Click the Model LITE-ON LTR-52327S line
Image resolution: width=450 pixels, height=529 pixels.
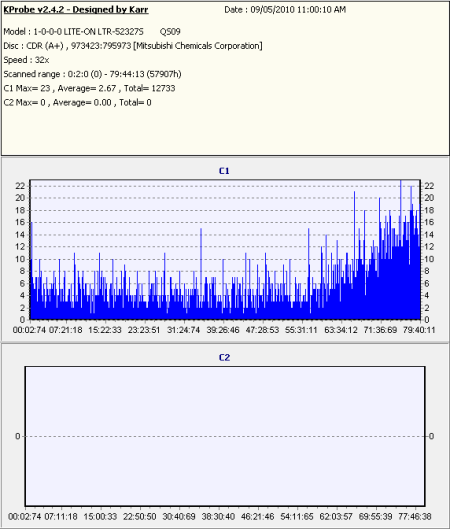(92, 32)
